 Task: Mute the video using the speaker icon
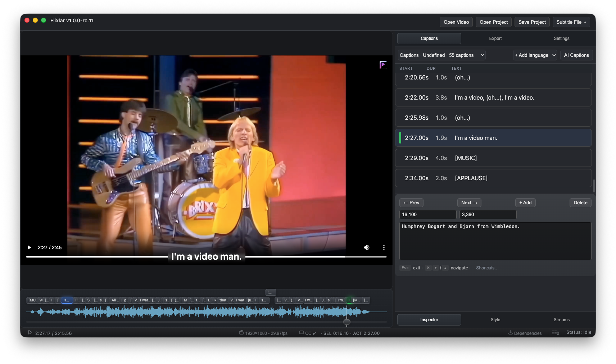point(367,247)
